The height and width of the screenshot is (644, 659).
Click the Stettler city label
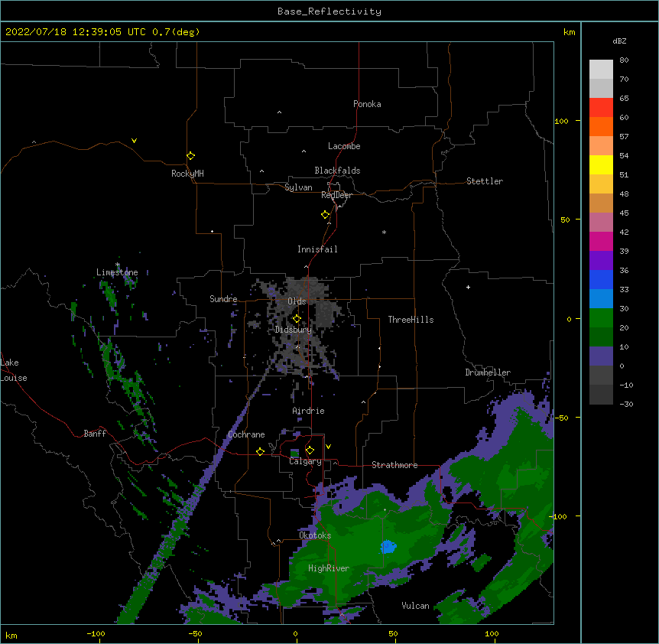click(x=485, y=181)
